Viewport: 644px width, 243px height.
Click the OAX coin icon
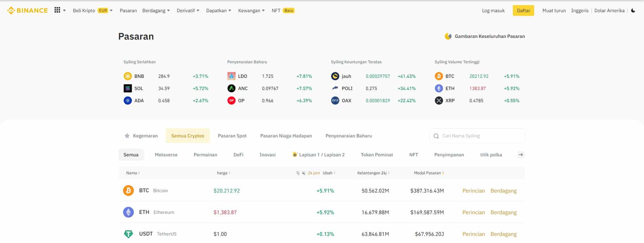pos(335,101)
